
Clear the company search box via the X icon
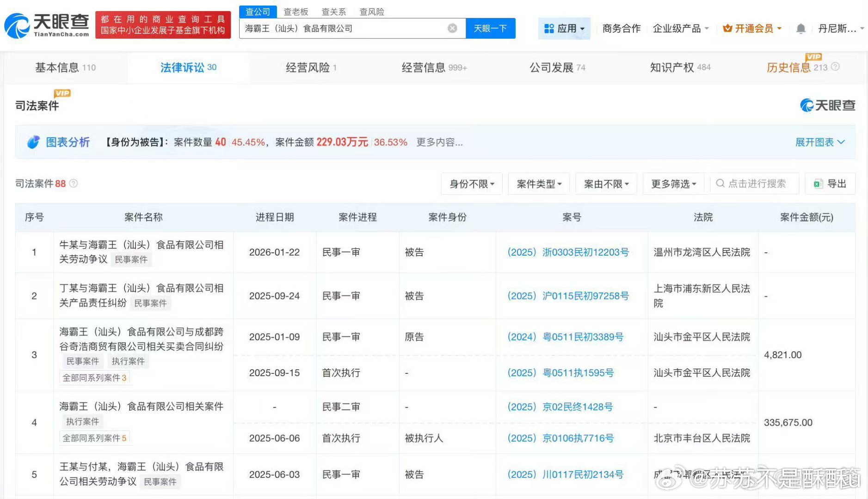click(452, 28)
